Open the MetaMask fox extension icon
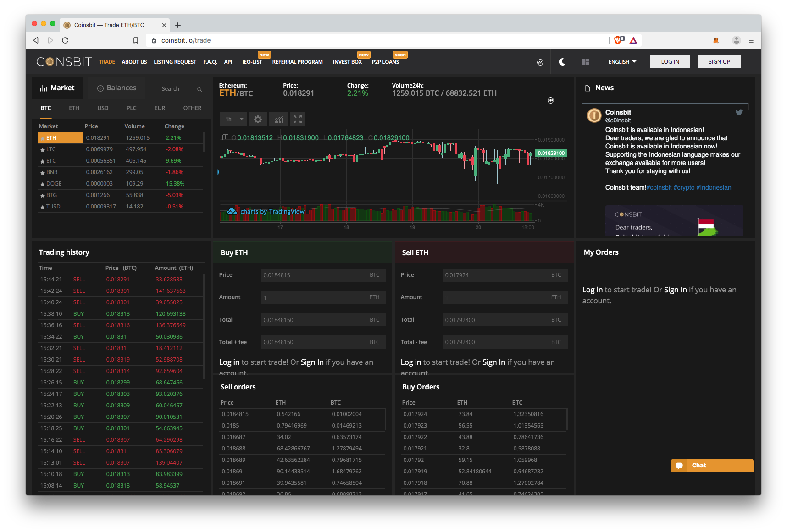The width and height of the screenshot is (787, 532). point(716,40)
